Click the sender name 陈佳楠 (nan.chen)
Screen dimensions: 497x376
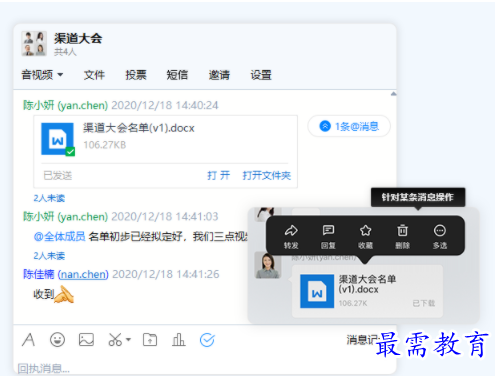[66, 274]
